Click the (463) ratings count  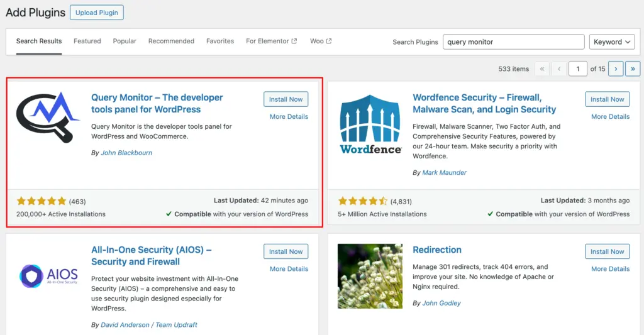(x=77, y=202)
